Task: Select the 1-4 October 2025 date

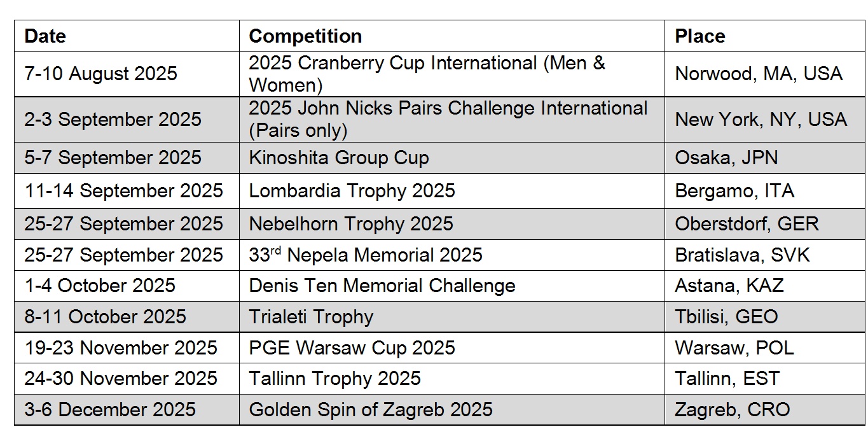Action: 99,286
